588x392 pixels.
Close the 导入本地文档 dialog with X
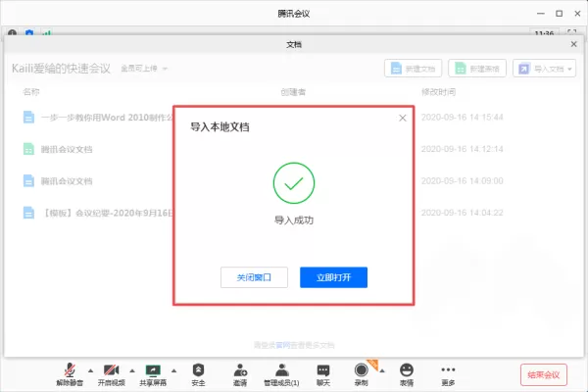click(403, 119)
